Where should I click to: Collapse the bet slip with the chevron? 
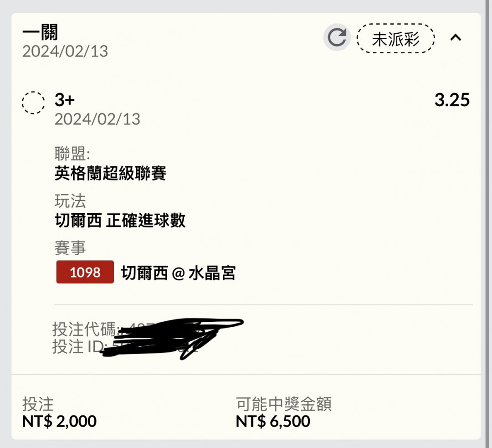456,38
